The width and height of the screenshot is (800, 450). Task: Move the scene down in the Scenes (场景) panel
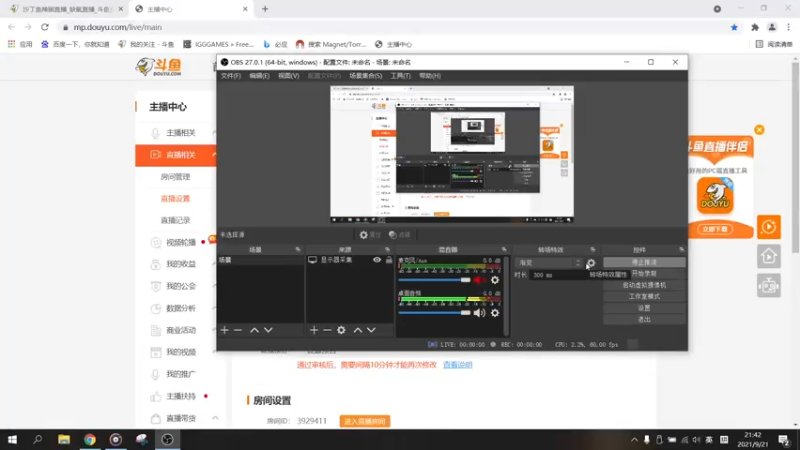coord(268,330)
